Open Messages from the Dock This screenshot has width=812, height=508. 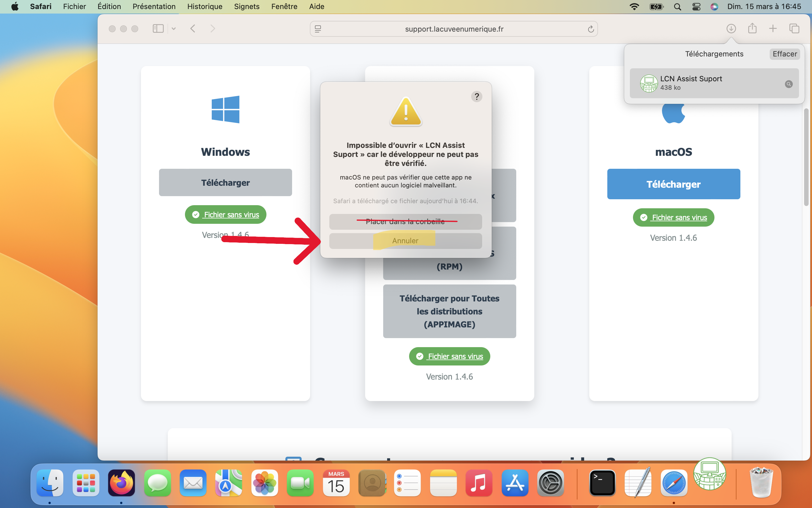157,483
